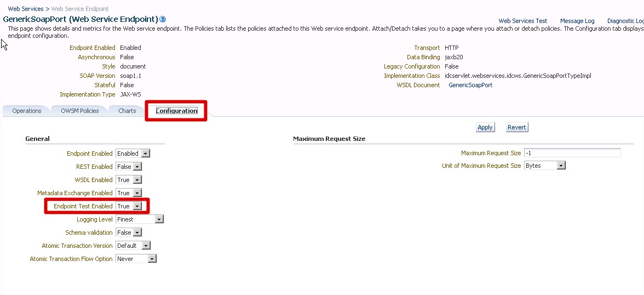Switch to the OWSM Policies tab
The image size is (644, 295).
[80, 111]
